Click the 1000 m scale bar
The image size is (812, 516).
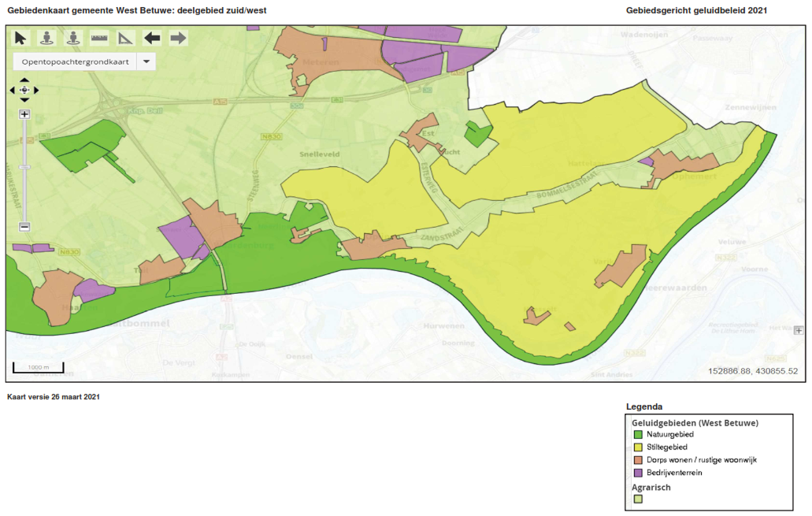coord(38,369)
